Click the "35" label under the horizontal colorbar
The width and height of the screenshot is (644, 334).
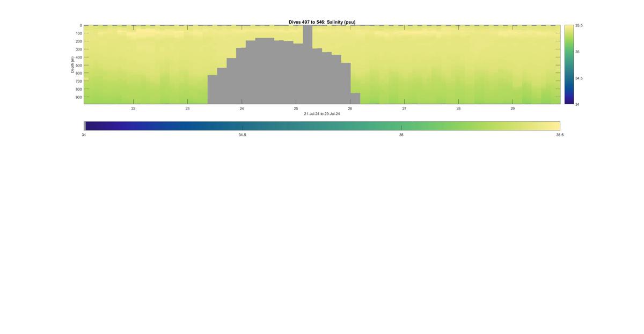click(401, 135)
